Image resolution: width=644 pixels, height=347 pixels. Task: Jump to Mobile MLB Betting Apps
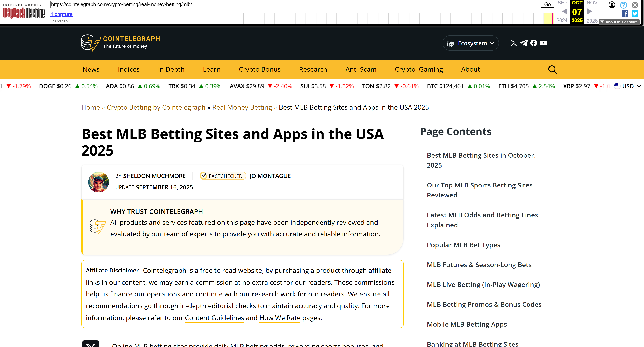[466, 324]
